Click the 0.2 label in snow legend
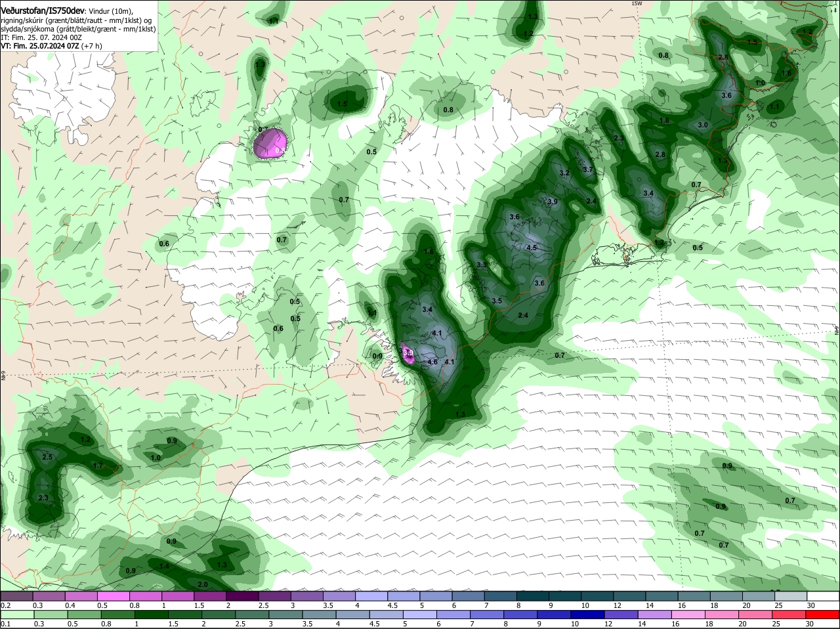840x629 pixels. [5, 605]
